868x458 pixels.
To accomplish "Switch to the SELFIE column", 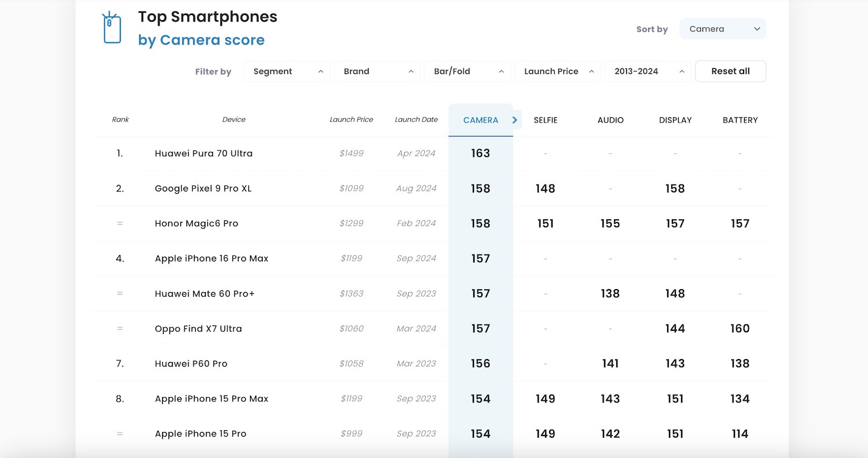I will [x=546, y=120].
